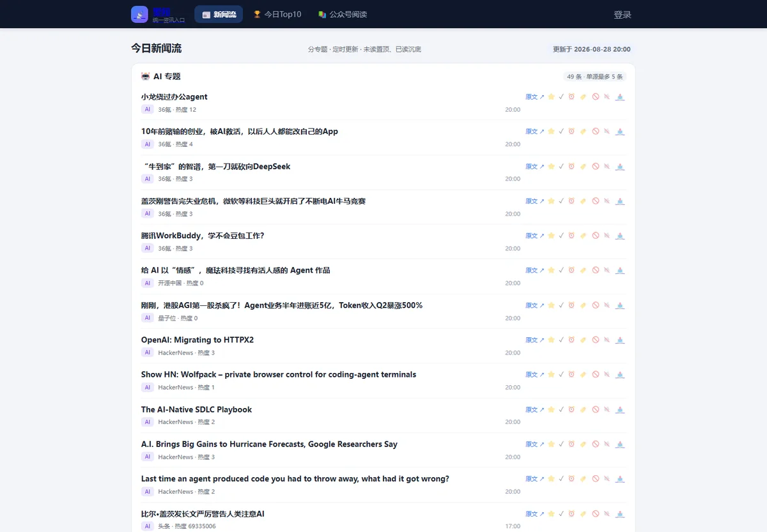The image size is (767, 532).
Task: Tag the 小龙绕过办公agent article
Action: pos(583,97)
